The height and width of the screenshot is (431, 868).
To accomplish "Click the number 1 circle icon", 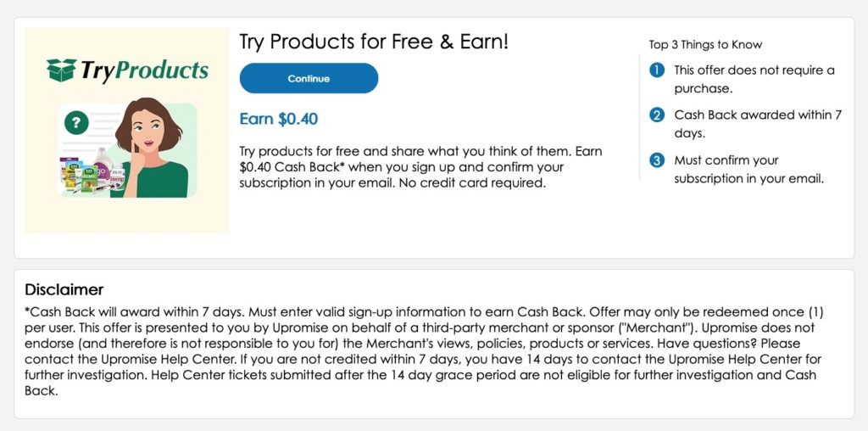I will coord(657,70).
